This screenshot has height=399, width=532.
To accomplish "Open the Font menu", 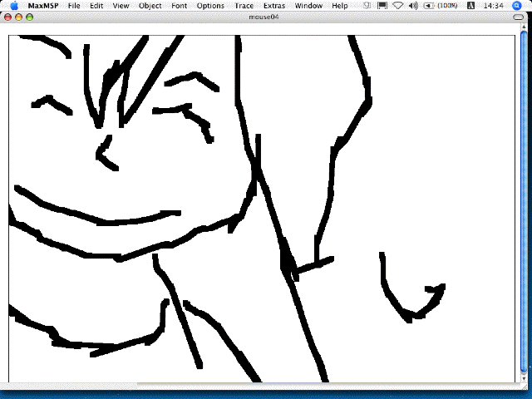I will (180, 6).
